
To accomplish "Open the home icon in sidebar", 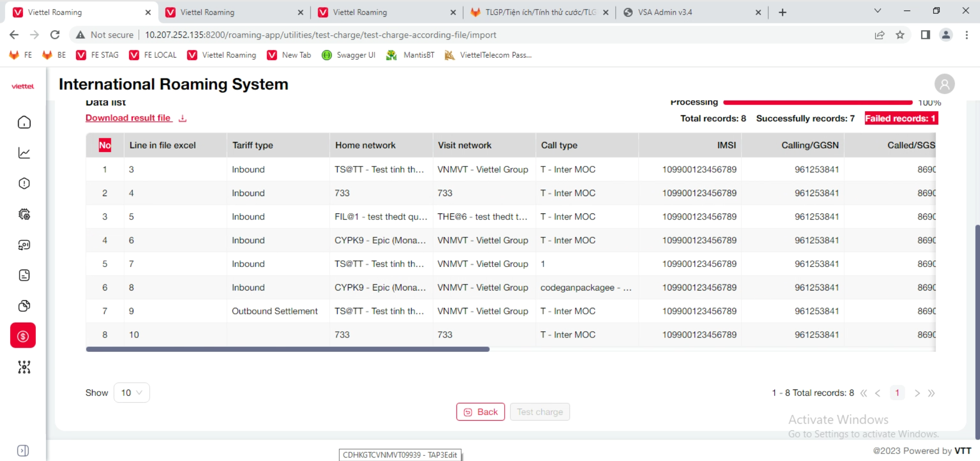I will [x=24, y=123].
